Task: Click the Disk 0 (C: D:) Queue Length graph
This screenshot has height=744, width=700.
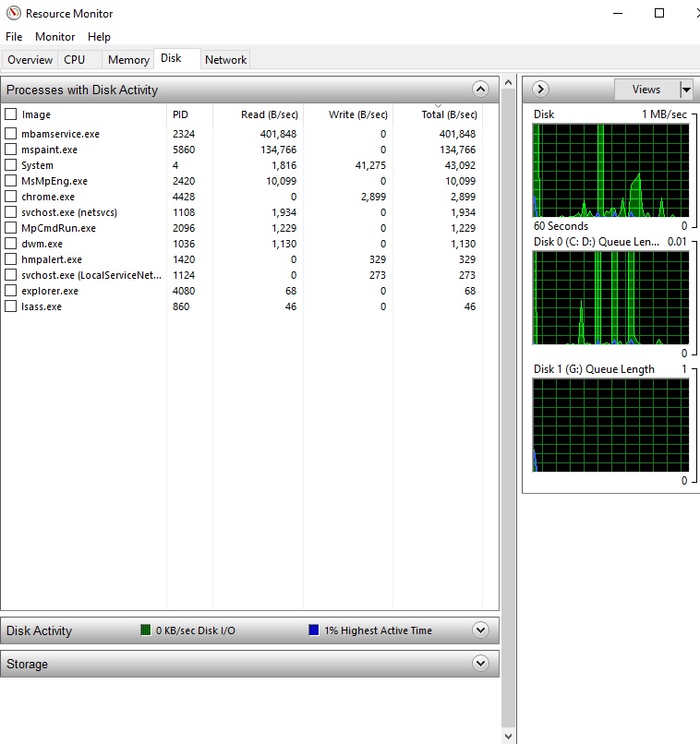Action: coord(610,298)
